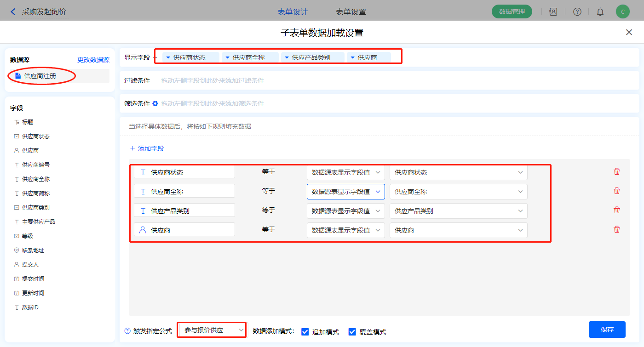
Task: Switch to the 表单设计 tab
Action: [293, 12]
